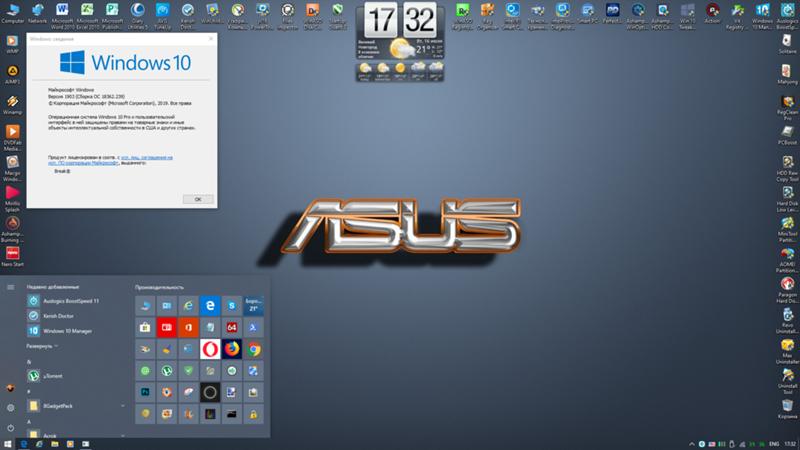The image size is (800, 450).
Task: Open the Google Chrome Start menu tile
Action: (x=254, y=349)
